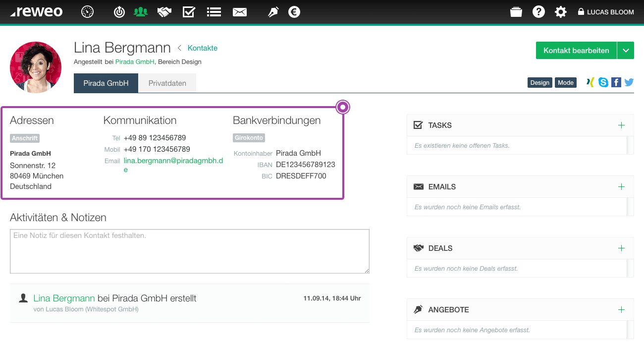Add a new deal with DEALS plus
Screen dimensions: 644x353
click(621, 248)
